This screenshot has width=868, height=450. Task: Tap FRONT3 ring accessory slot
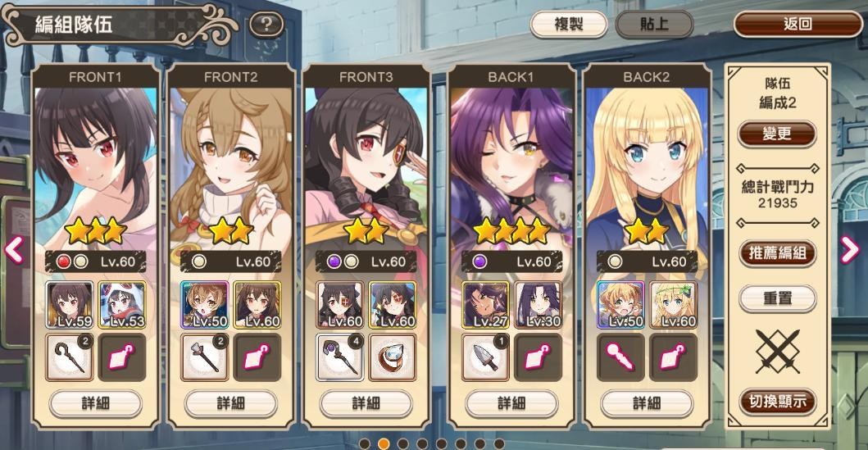(393, 357)
